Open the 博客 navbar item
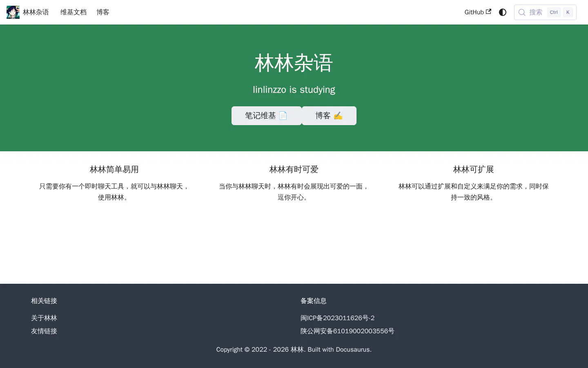The height and width of the screenshot is (368, 588). click(103, 12)
